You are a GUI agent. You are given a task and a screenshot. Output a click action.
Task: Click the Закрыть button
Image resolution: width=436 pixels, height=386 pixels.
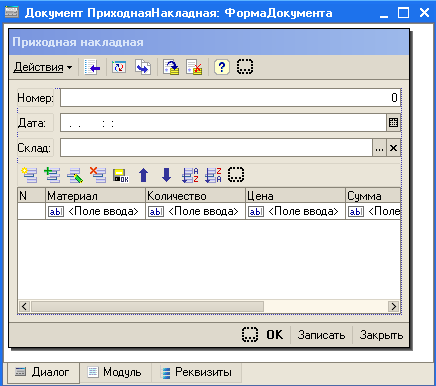(381, 335)
